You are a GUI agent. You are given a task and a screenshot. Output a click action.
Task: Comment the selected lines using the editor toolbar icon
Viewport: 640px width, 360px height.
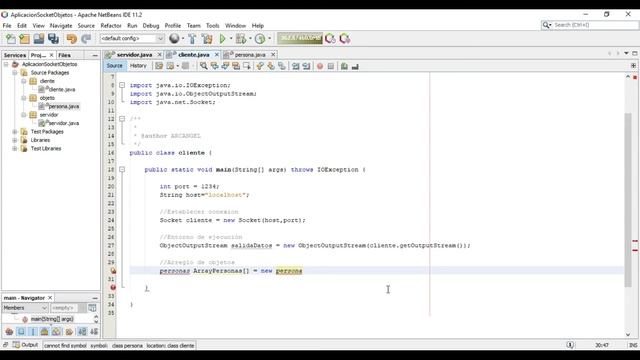pyautogui.click(x=344, y=66)
